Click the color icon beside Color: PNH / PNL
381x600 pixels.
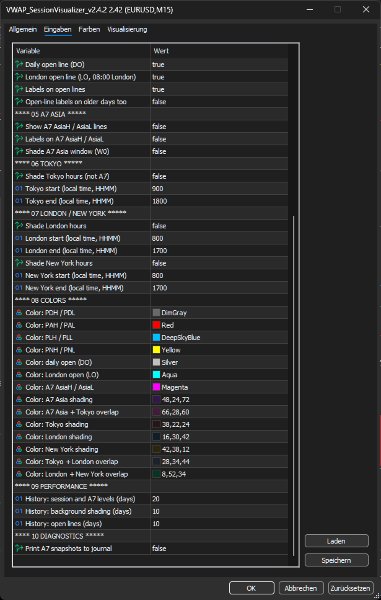click(19, 350)
